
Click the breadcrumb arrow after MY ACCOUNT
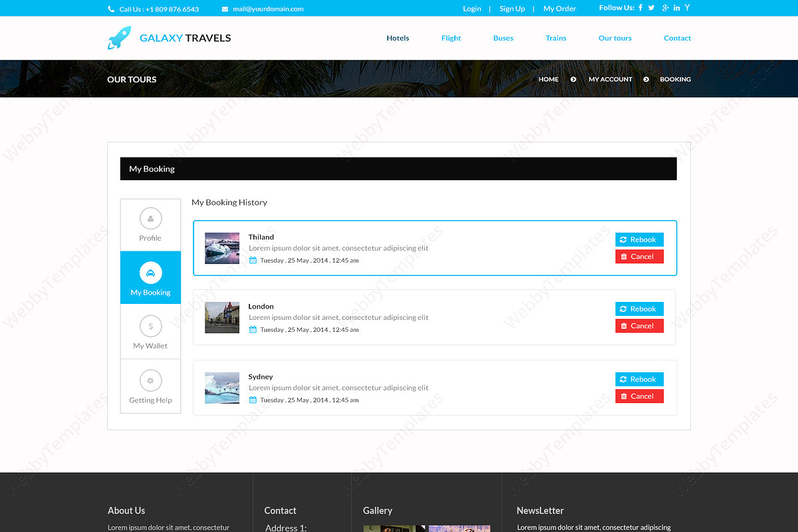pyautogui.click(x=646, y=79)
